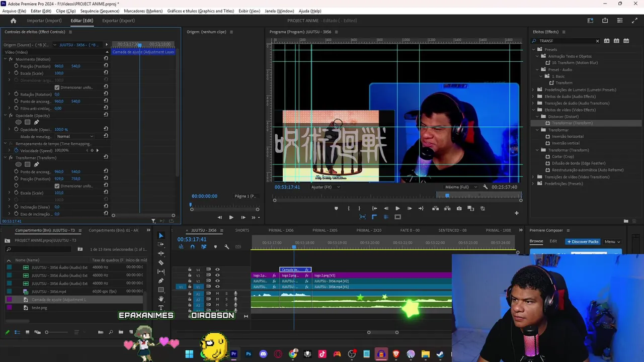Expand Predefinições de Lumetri folder
Screen dimensions: 644x362
533,89
